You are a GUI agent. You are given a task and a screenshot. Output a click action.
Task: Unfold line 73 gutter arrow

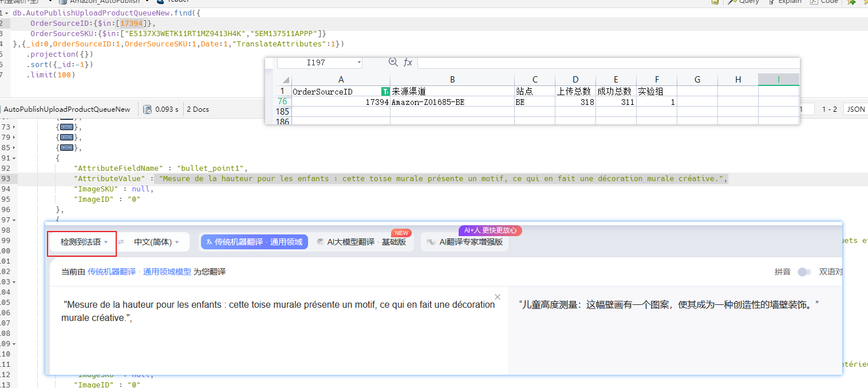click(x=14, y=127)
